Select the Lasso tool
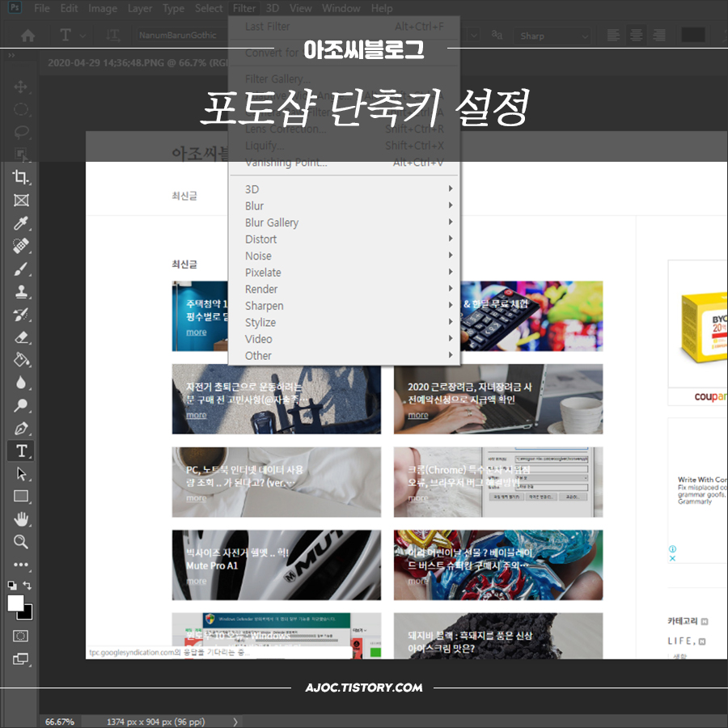The image size is (728, 728). pyautogui.click(x=21, y=133)
